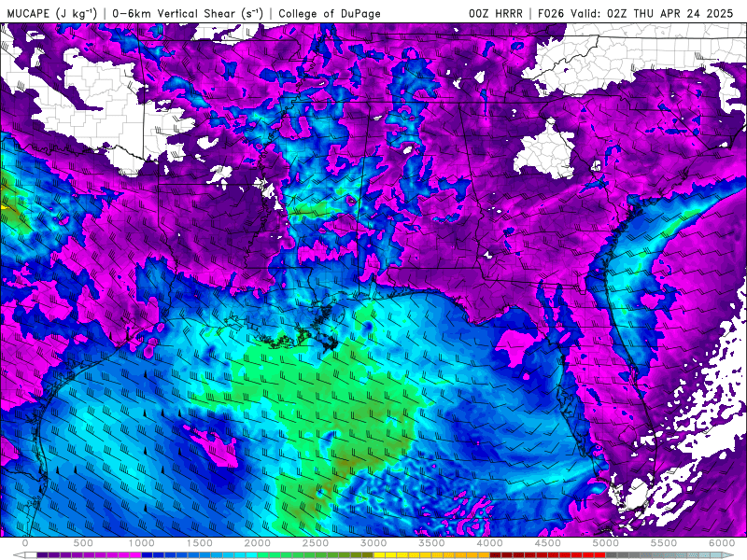Click the 2000 label on the color scale

[x=258, y=543]
